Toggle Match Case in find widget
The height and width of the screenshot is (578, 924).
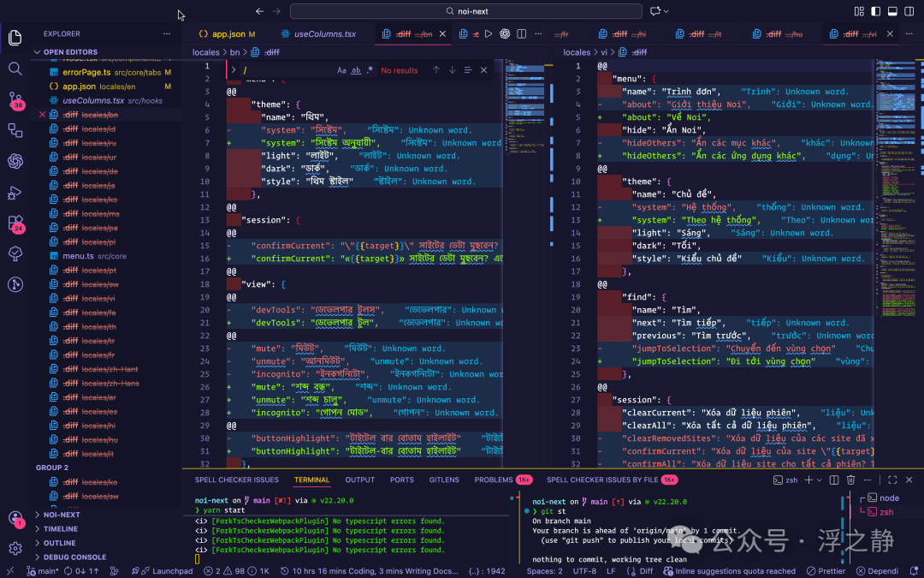(341, 70)
